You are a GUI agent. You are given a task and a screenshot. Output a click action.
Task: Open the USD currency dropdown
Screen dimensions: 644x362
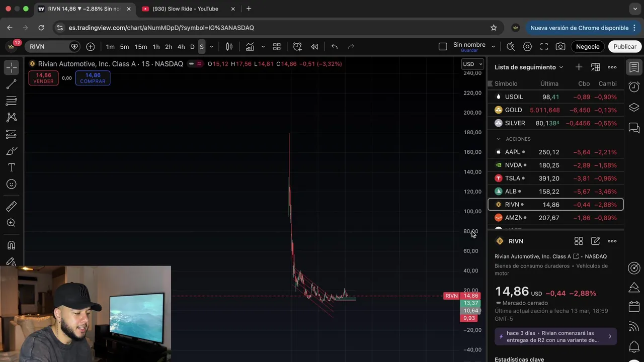pyautogui.click(x=473, y=64)
